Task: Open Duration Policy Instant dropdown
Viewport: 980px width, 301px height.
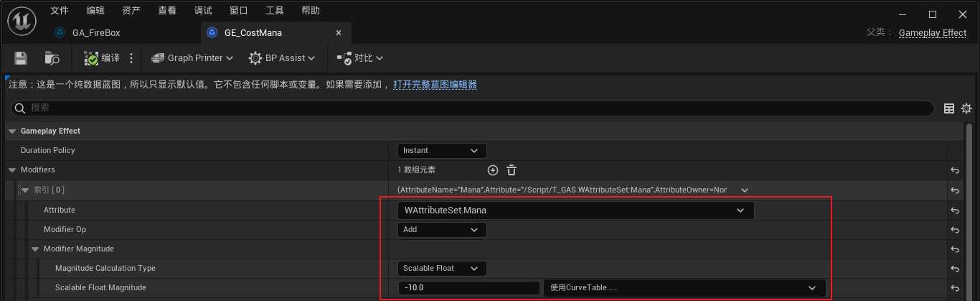Action: coord(442,151)
